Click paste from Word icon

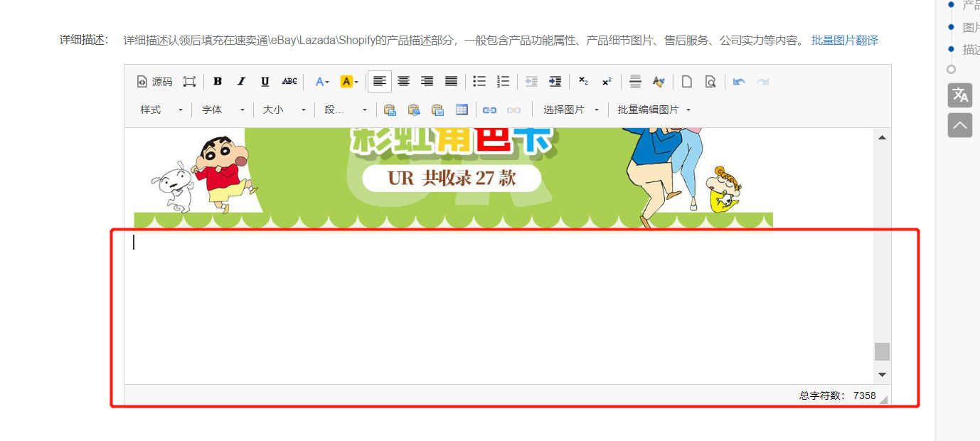[438, 110]
